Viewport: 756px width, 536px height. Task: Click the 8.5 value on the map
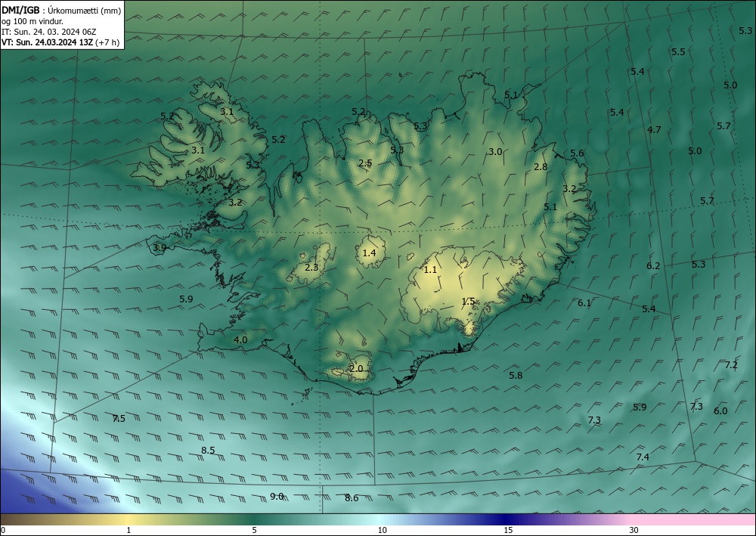(208, 451)
